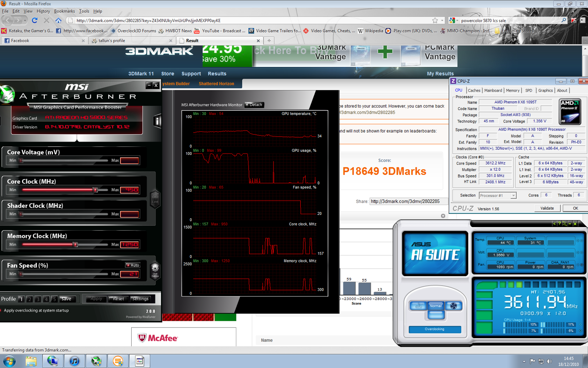Screen dimensions: 588x368
Task: Open the Firefox Tools menu
Action: point(84,11)
